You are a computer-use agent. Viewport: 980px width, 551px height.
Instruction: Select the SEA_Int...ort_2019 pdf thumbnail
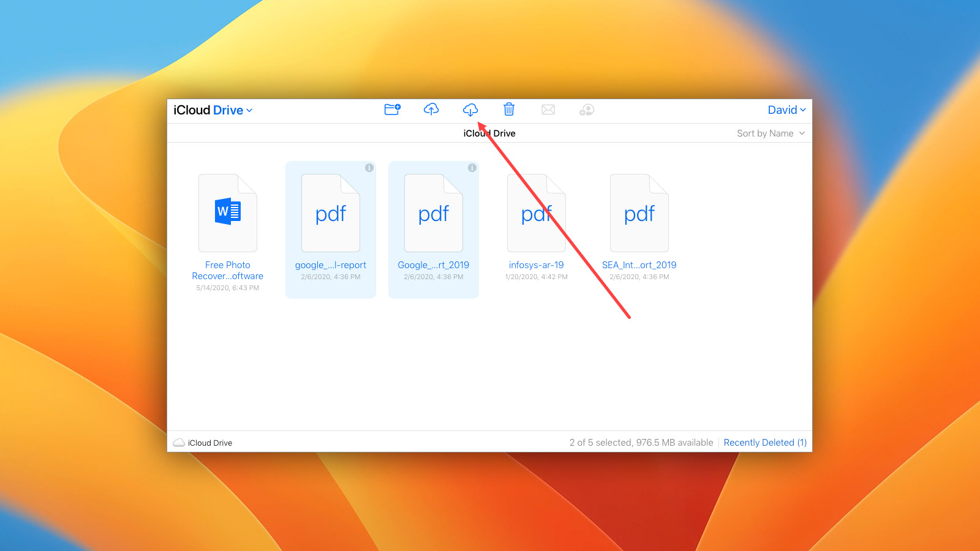[x=639, y=212]
